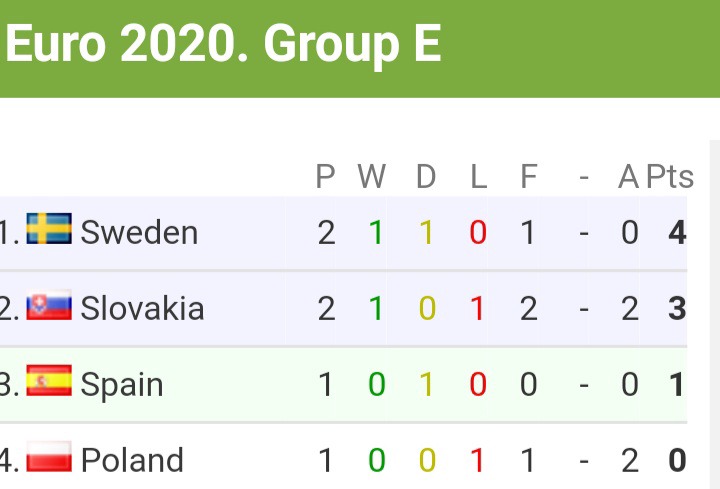The width and height of the screenshot is (720, 489).
Task: Open the Slovakia team link
Action: pyautogui.click(x=142, y=308)
